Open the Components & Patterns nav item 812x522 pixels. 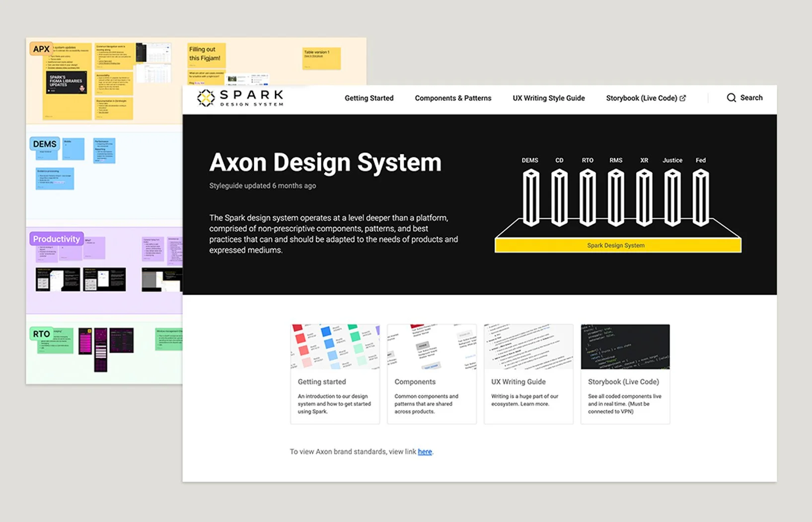[453, 98]
